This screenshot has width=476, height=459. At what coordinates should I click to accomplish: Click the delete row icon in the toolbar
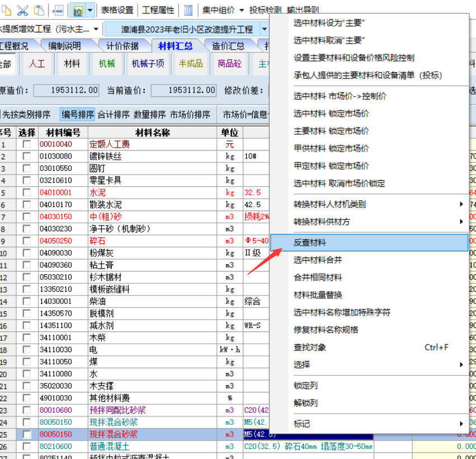tap(58, 10)
